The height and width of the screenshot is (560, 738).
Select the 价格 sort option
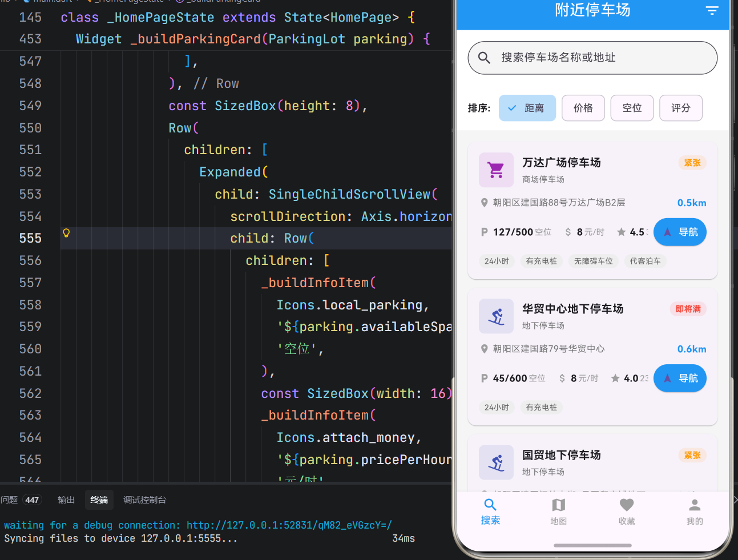(583, 108)
